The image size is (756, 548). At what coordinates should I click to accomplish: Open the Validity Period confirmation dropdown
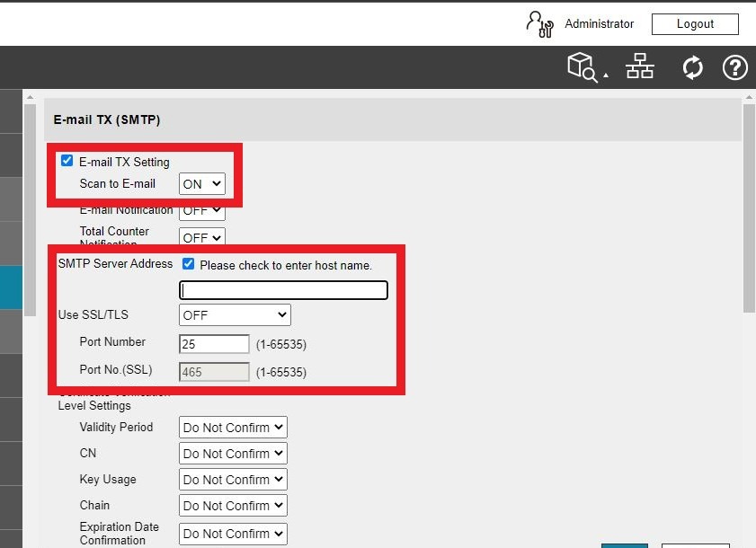click(232, 427)
